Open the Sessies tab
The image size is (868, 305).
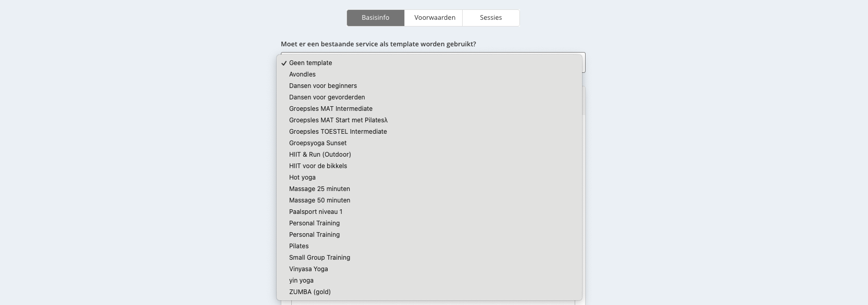(x=491, y=18)
